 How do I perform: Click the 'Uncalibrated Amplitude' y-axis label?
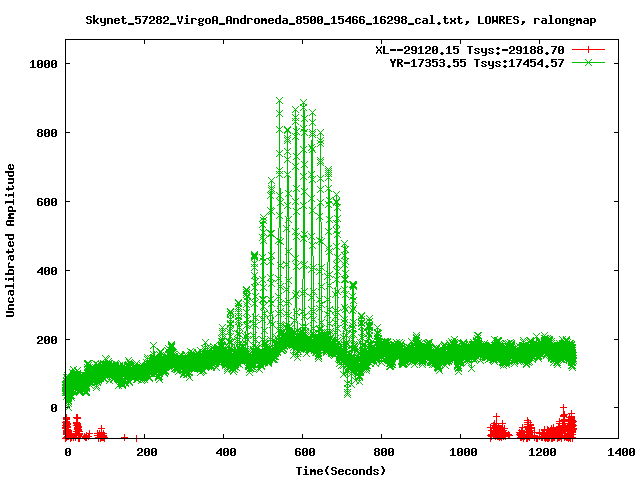[x=10, y=240]
